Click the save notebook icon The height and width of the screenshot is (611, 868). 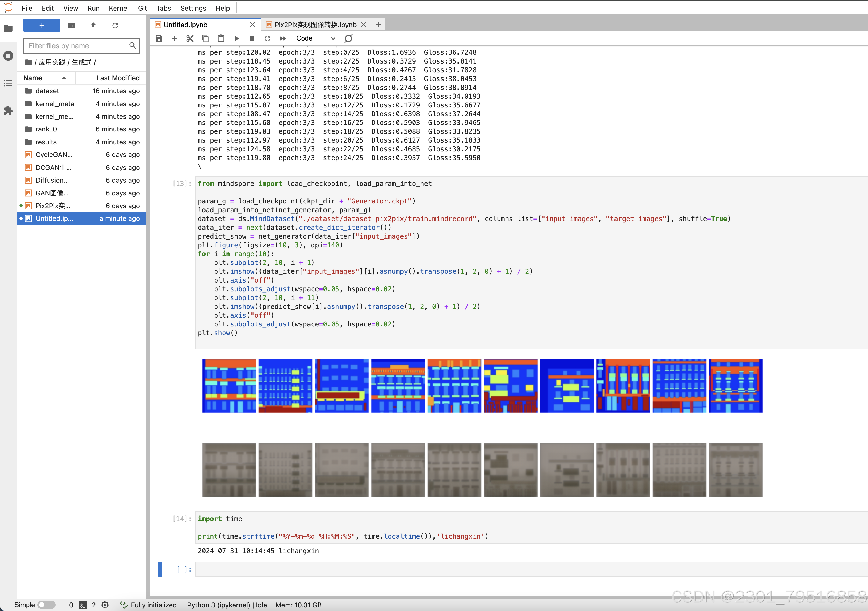pos(159,38)
